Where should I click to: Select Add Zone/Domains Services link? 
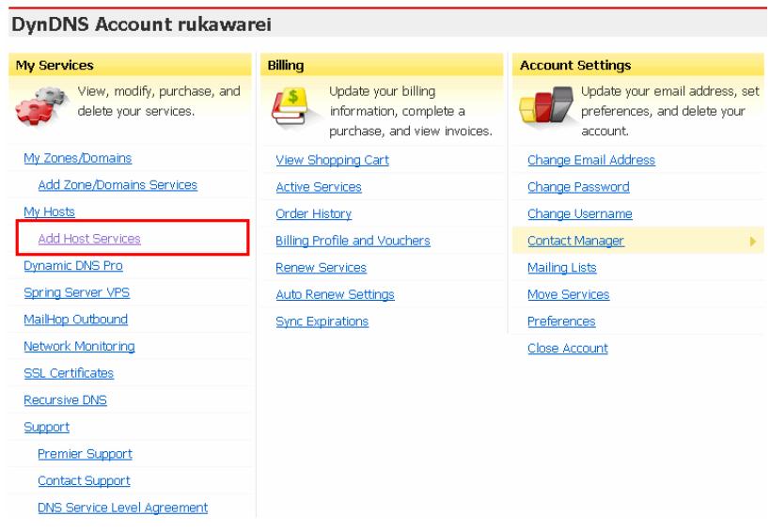tap(118, 185)
